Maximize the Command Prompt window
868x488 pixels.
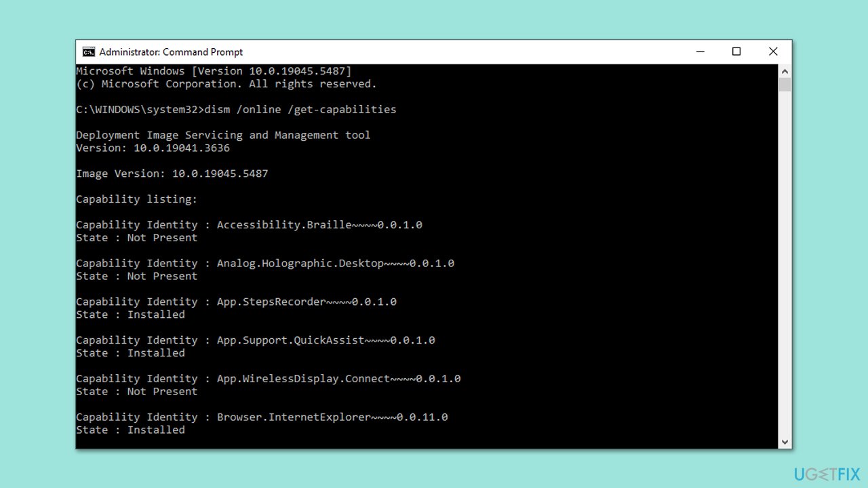coord(736,52)
